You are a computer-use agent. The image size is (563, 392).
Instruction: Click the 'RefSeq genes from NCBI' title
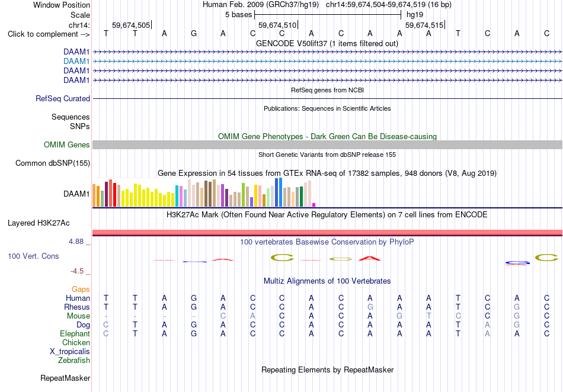coord(328,91)
